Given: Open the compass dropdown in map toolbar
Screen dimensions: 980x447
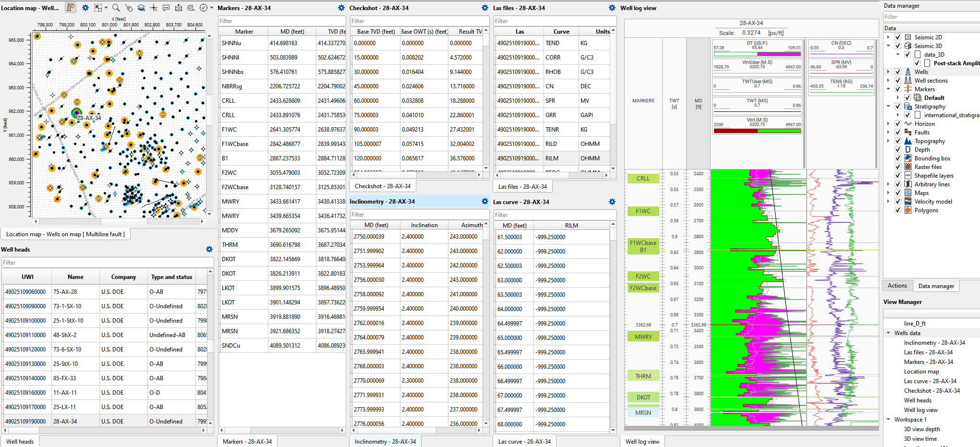Looking at the screenshot, I should (211, 8).
